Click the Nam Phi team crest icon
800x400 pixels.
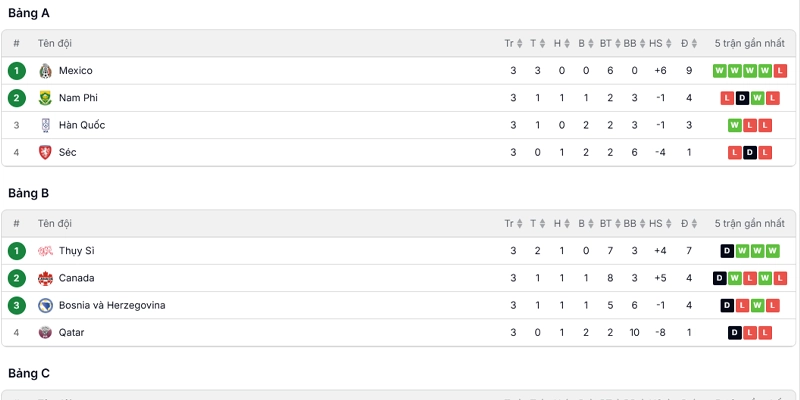tap(45, 98)
